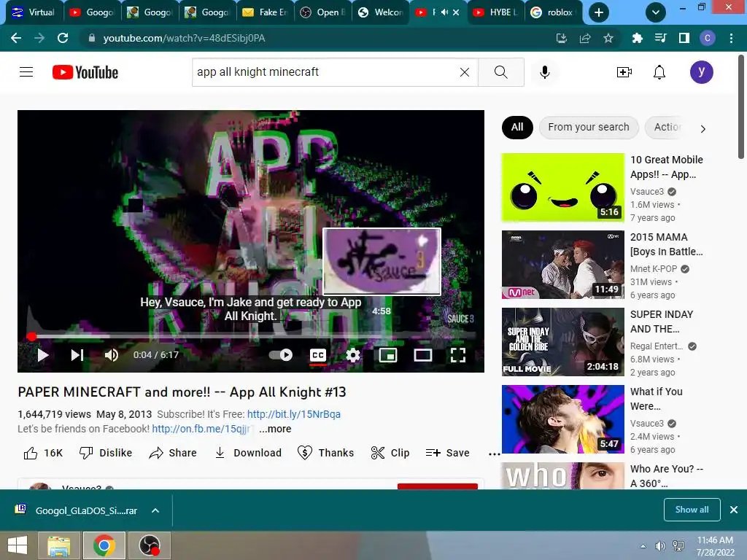Open download options for Googol_GLaDOS rar
Screen dimensions: 747x560
coord(155,510)
